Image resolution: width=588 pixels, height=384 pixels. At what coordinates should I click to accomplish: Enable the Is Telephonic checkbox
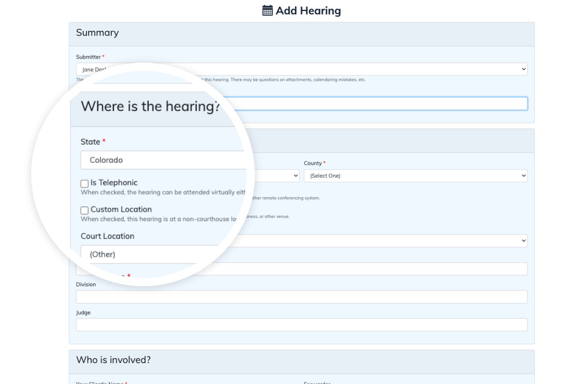click(x=85, y=183)
